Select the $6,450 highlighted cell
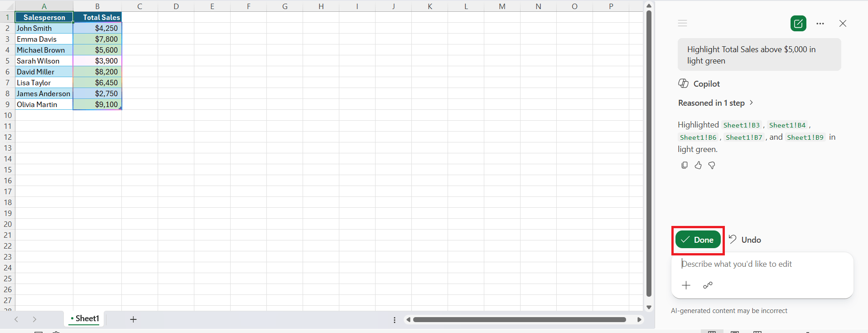The image size is (868, 333). 97,83
